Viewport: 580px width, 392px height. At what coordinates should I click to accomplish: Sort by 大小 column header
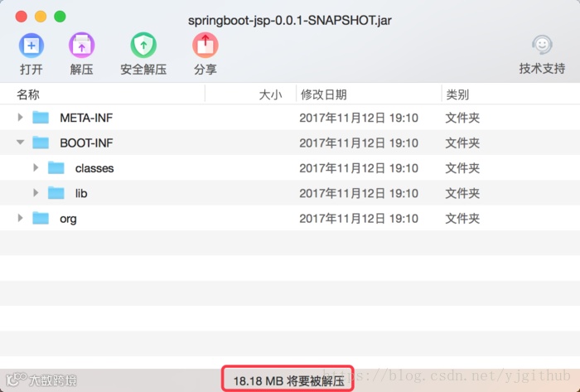(270, 94)
